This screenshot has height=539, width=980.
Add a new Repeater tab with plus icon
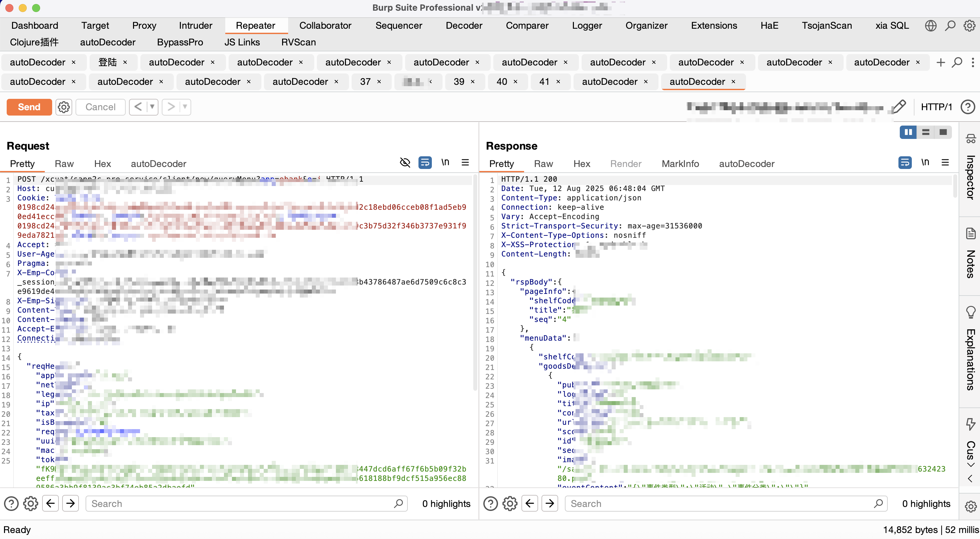point(941,62)
